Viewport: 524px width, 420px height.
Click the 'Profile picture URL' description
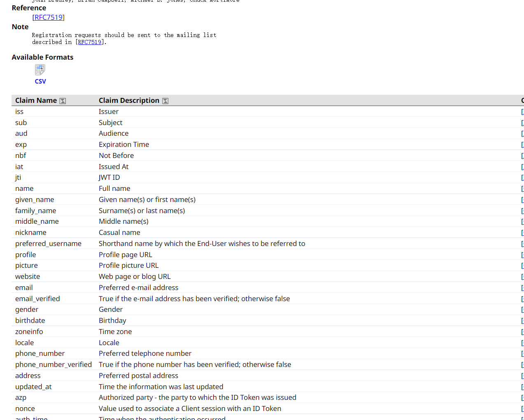(x=128, y=265)
